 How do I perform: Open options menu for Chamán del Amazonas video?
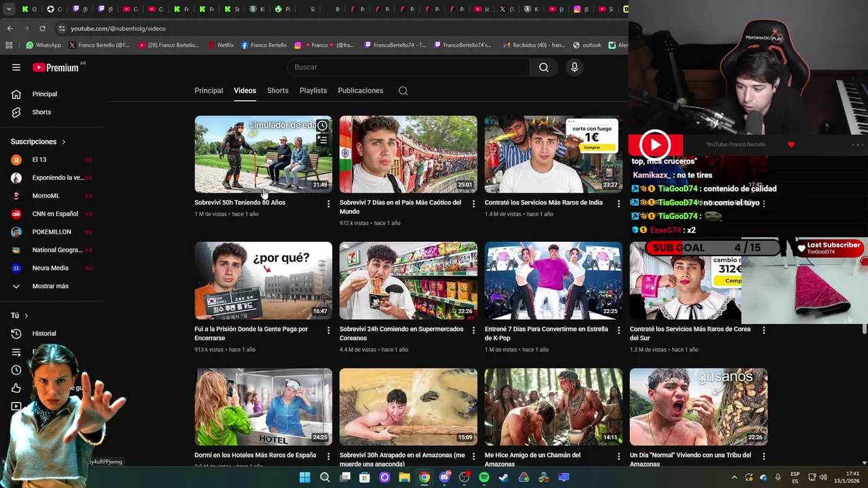point(618,457)
